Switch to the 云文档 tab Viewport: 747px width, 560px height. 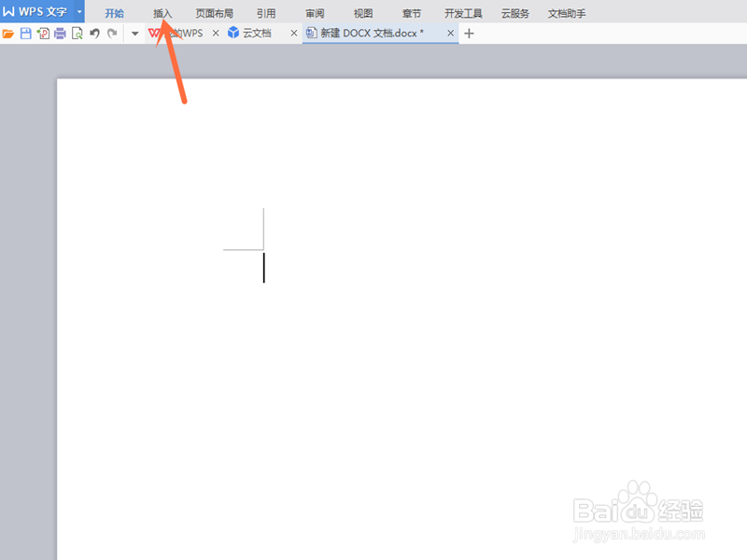258,34
